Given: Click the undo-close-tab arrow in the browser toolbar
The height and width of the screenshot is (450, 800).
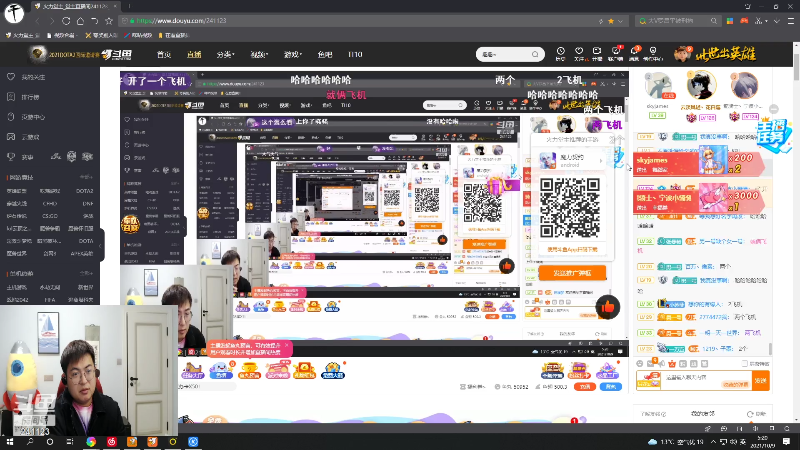Looking at the screenshot, I should click(94, 21).
